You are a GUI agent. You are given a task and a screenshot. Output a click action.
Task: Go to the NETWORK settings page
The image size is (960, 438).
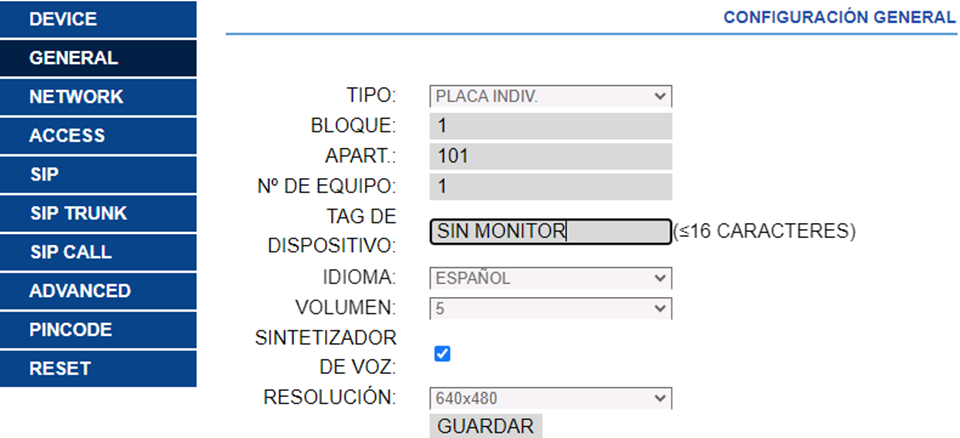98,97
